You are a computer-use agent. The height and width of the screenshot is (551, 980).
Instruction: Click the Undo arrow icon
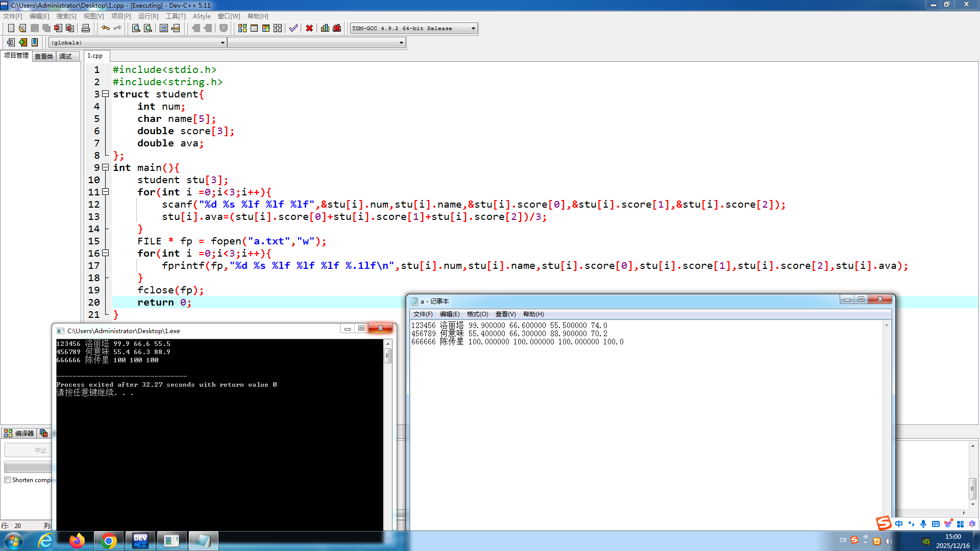coord(105,28)
